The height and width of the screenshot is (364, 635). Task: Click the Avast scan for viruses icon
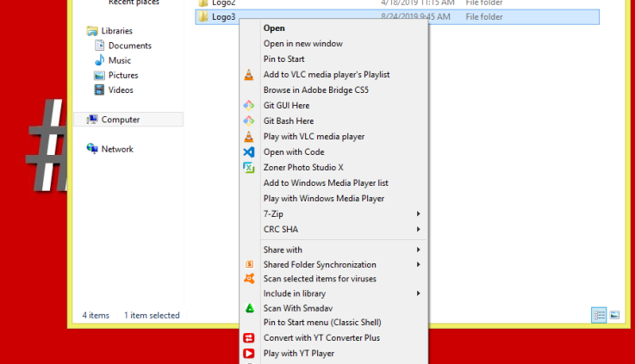pyautogui.click(x=248, y=279)
